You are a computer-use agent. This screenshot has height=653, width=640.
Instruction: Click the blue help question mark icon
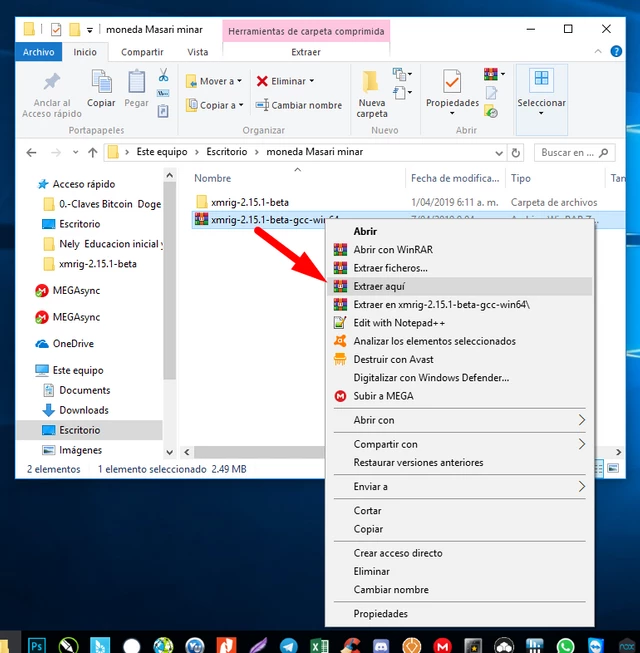click(616, 51)
